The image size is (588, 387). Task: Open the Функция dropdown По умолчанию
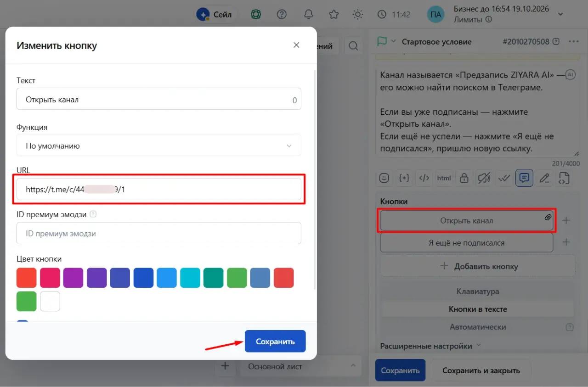tap(158, 146)
